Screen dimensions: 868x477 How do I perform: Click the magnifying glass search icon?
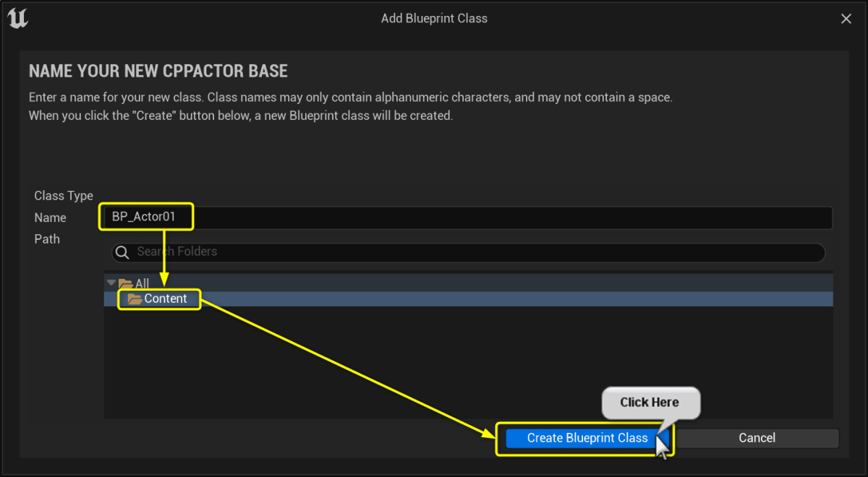(122, 252)
